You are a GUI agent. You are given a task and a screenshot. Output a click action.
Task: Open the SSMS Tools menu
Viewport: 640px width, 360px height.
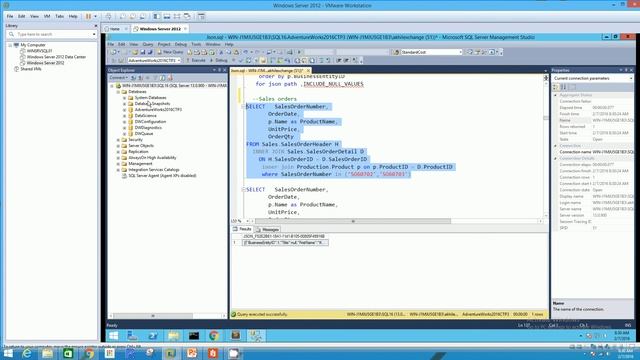click(196, 44)
